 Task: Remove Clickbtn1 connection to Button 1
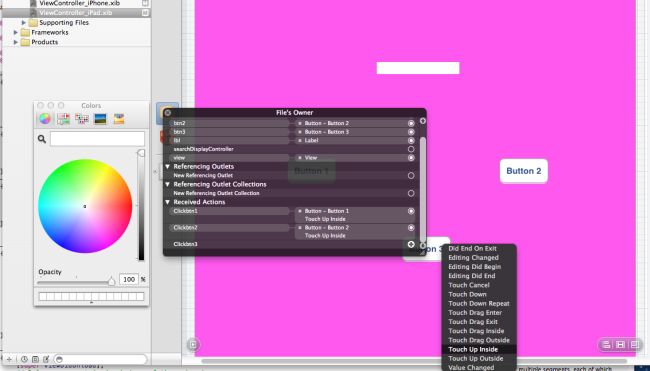tap(300, 211)
